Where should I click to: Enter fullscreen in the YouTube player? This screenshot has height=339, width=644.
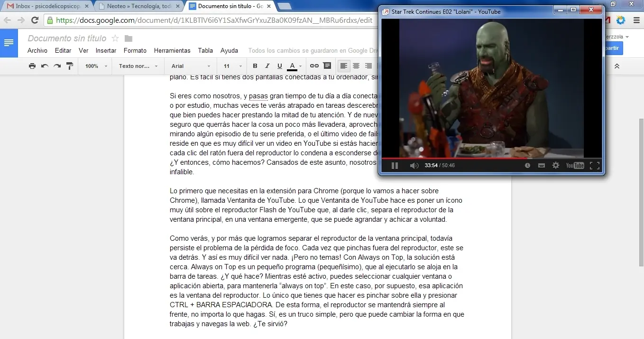tap(594, 165)
